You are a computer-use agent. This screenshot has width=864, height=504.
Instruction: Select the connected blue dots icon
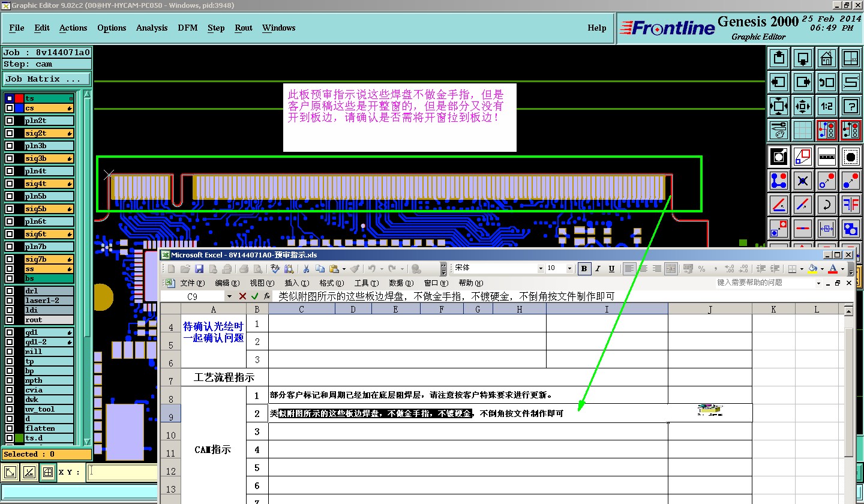click(x=779, y=180)
